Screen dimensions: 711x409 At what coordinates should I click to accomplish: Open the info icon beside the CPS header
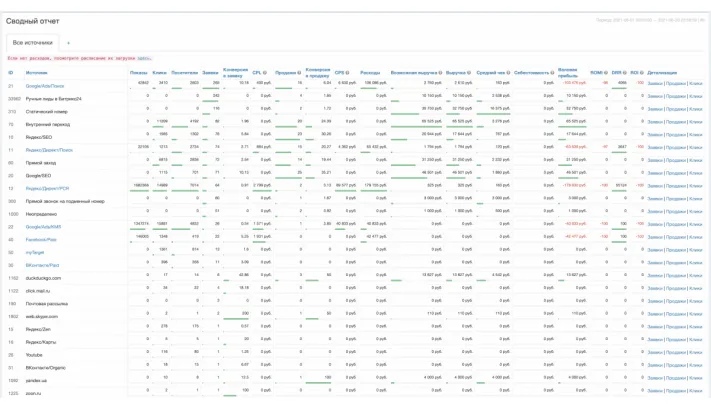point(348,73)
